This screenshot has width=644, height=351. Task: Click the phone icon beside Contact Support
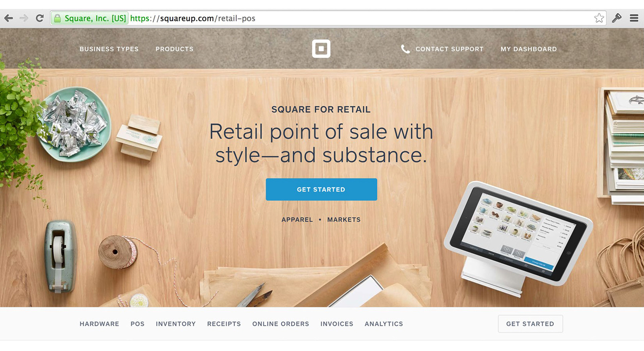click(x=405, y=49)
